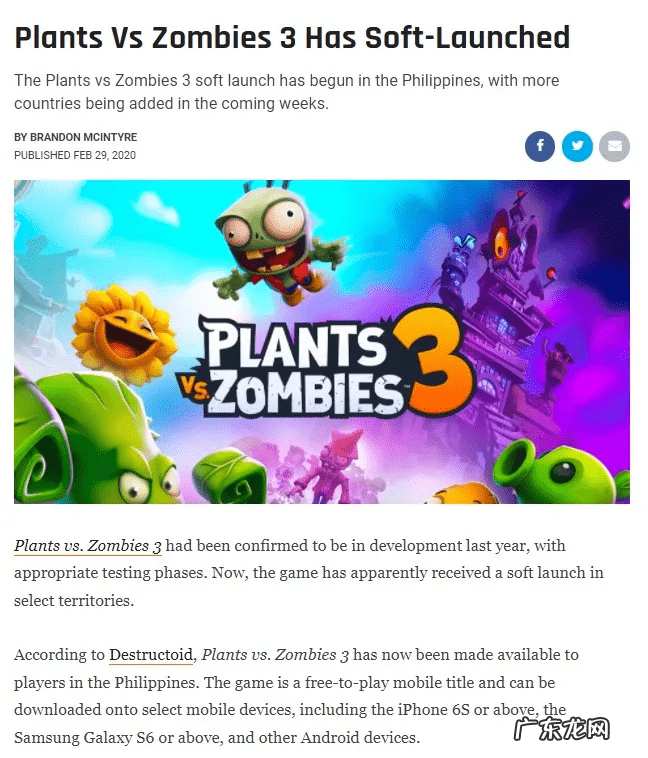Share the article on Facebook
The width and height of the screenshot is (648, 758).
pos(540,146)
